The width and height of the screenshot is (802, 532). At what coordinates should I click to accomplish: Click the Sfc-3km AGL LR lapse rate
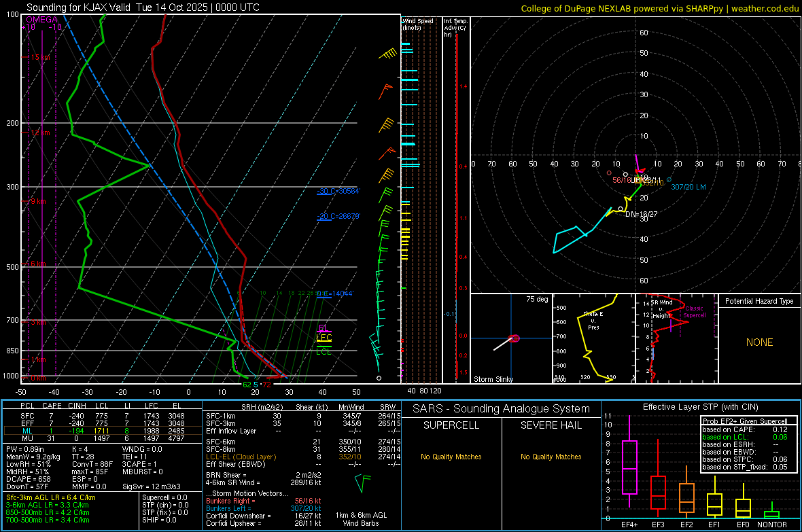pyautogui.click(x=51, y=497)
